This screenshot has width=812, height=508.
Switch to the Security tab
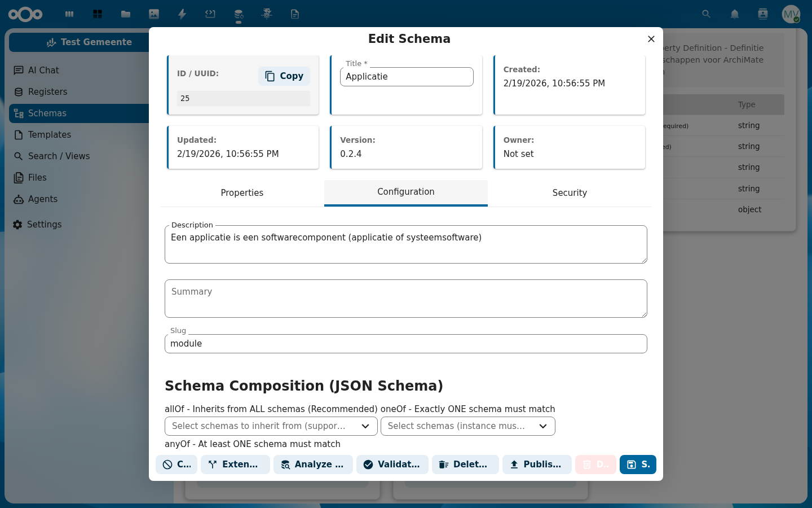570,193
